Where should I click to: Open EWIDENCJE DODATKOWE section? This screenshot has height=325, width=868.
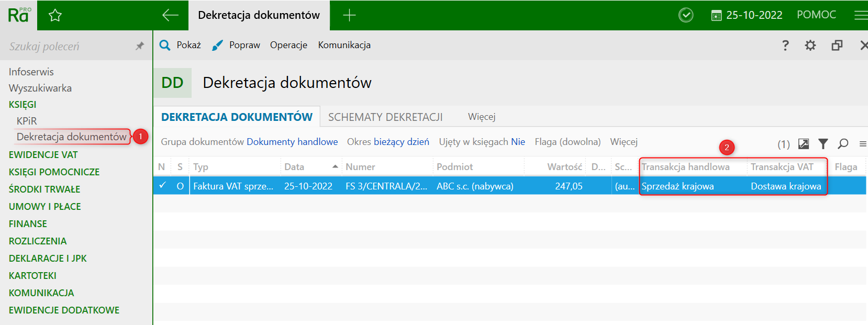click(64, 310)
